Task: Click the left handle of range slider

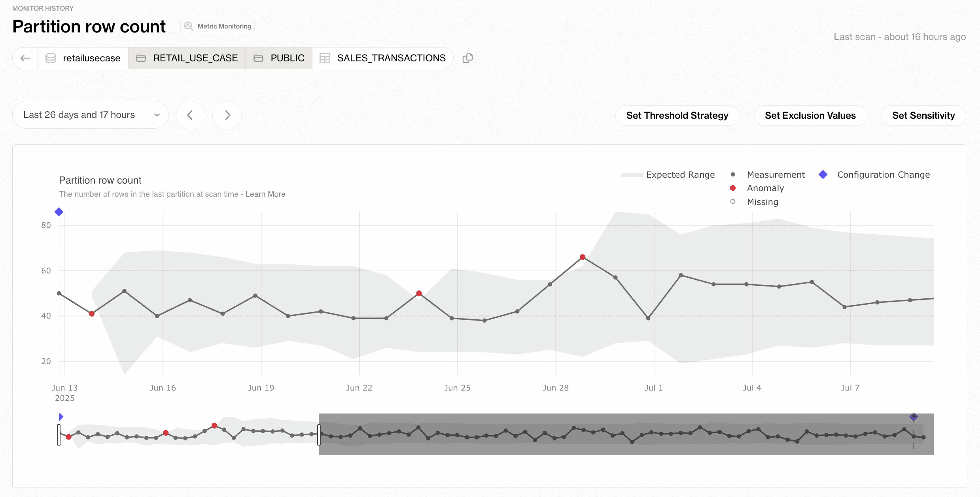Action: pyautogui.click(x=59, y=434)
